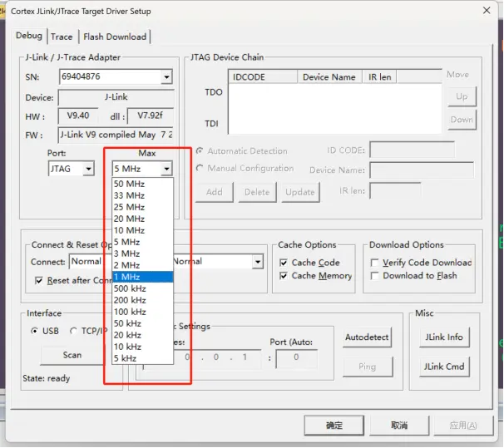Select 10 MHz speed option
The image size is (504, 448).
click(x=142, y=230)
